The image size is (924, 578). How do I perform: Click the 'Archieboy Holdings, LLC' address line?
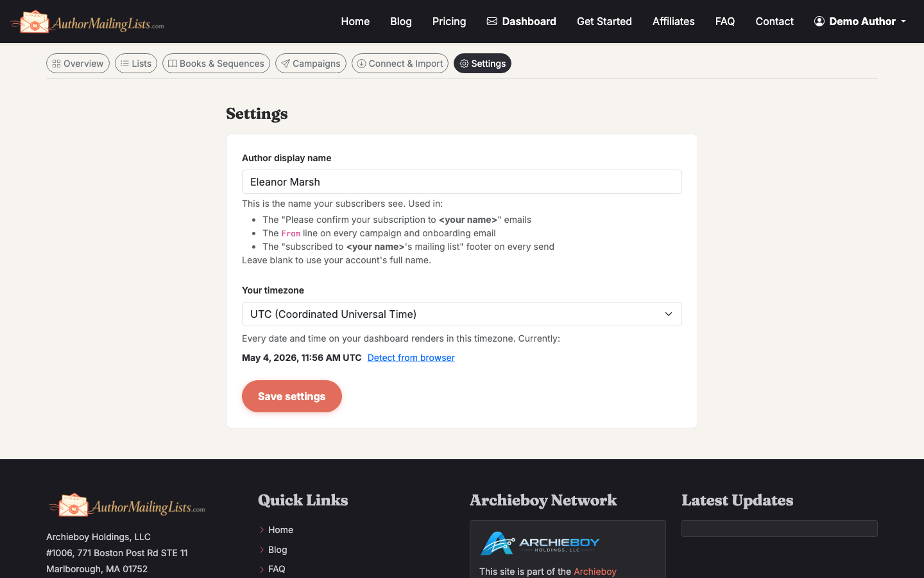(x=98, y=537)
